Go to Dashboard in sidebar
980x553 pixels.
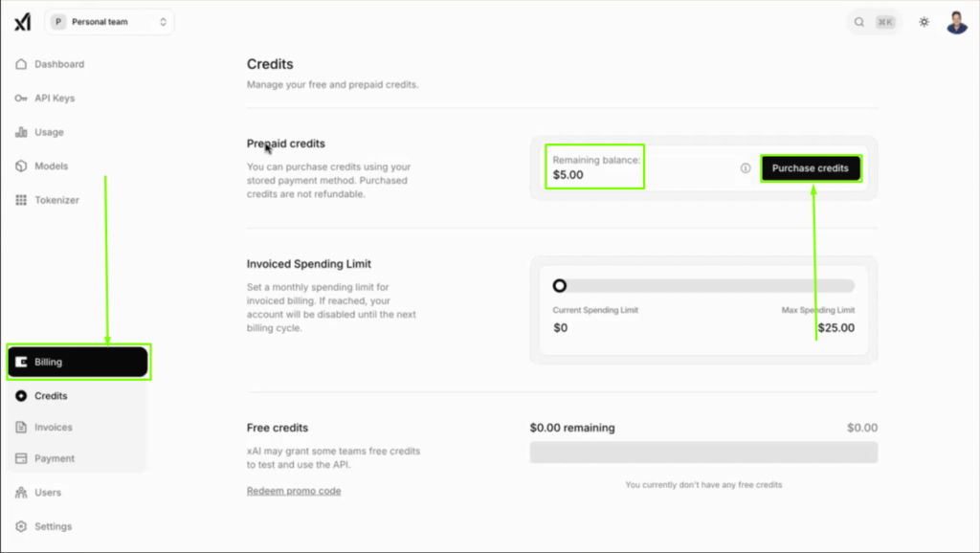[59, 64]
